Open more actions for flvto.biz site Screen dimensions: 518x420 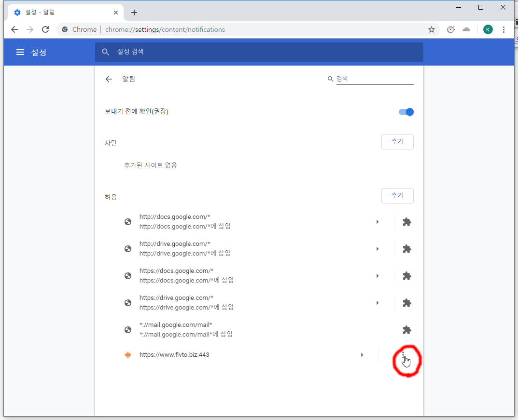tap(403, 355)
